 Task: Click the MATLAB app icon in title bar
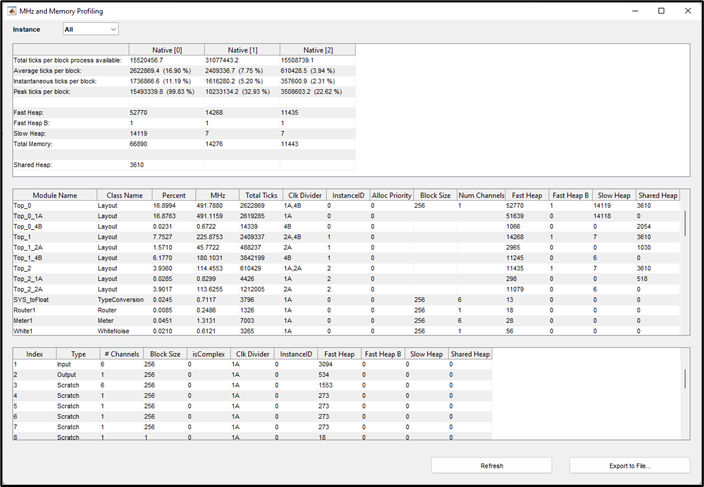click(10, 10)
